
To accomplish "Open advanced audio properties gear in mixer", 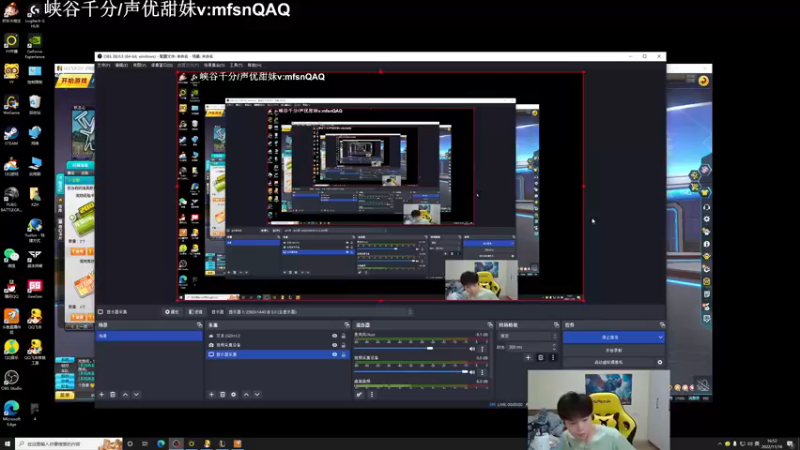I will click(x=359, y=394).
